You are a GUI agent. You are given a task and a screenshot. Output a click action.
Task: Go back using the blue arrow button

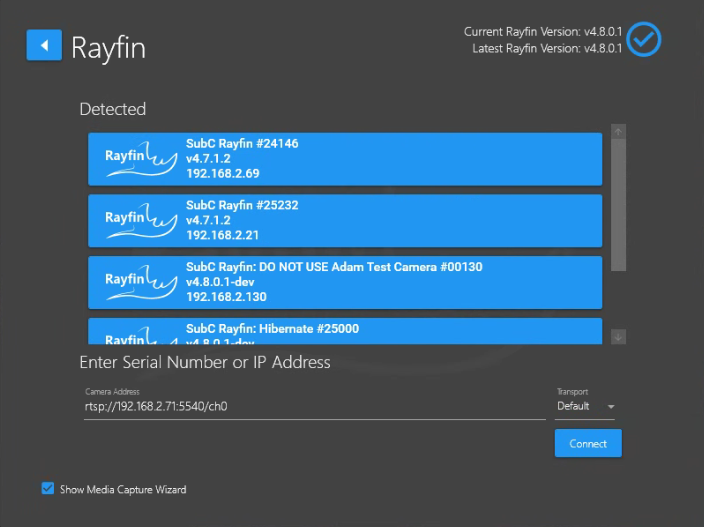[44, 45]
